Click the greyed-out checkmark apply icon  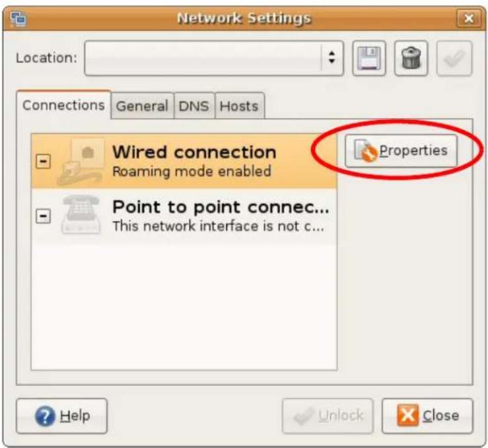click(x=454, y=58)
